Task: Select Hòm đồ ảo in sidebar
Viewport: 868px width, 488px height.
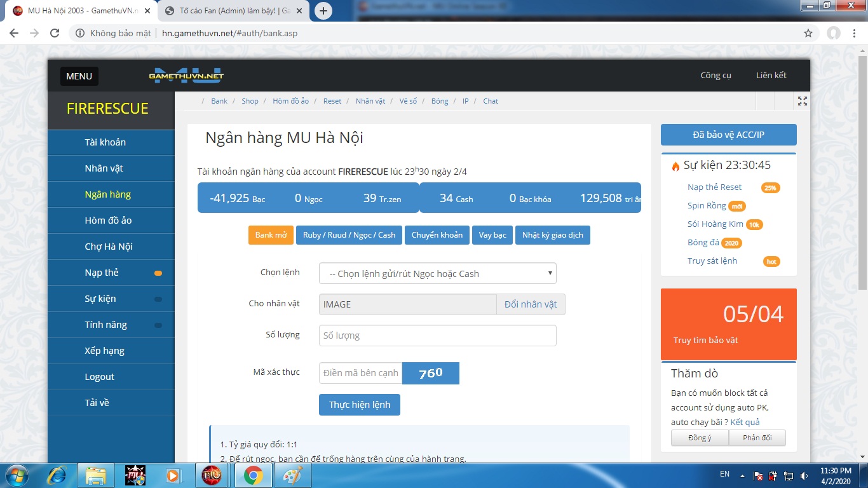Action: tap(108, 220)
